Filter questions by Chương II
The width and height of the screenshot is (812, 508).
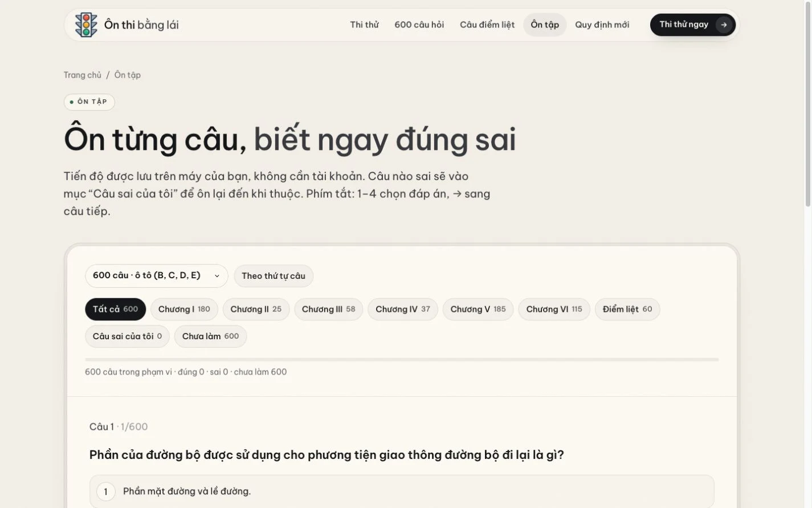pyautogui.click(x=256, y=309)
